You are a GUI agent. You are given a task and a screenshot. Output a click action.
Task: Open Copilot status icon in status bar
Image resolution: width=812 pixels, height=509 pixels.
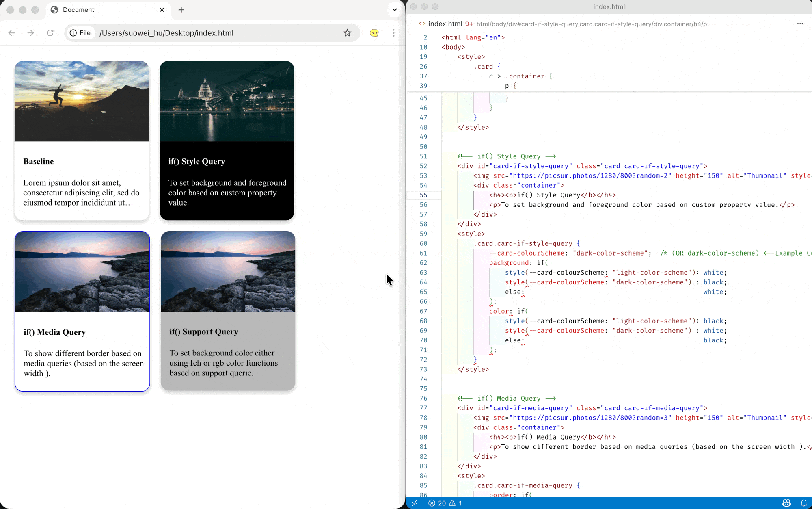point(786,503)
